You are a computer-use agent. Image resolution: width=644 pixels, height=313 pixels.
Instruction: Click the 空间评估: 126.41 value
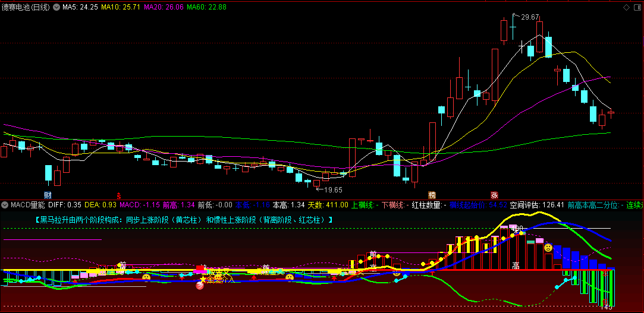[537, 205]
